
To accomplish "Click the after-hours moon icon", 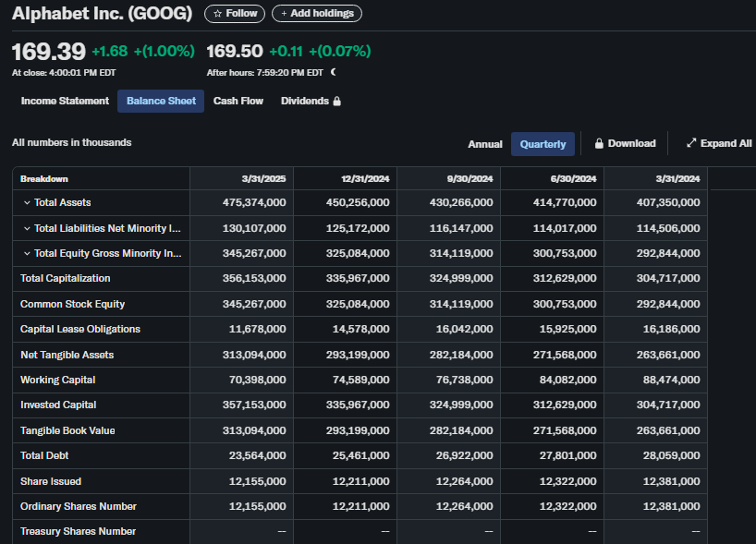I will coord(334,72).
